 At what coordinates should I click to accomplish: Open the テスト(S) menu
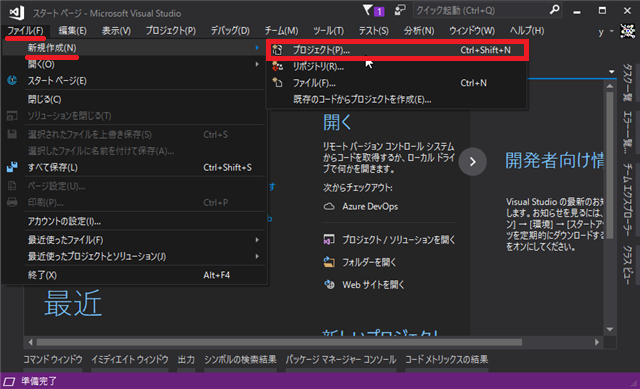[373, 31]
